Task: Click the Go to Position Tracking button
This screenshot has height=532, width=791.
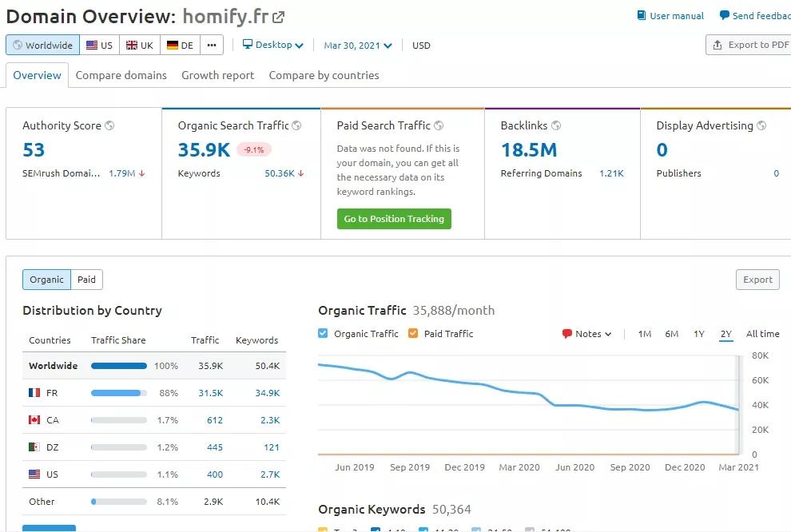Action: pos(394,218)
